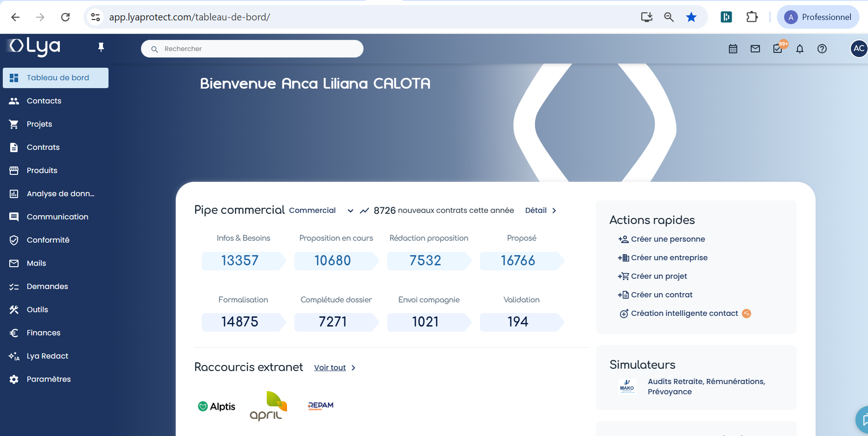The width and height of the screenshot is (868, 436).
Task: Select the Proposé 16766 pipeline stage
Action: coord(518,261)
